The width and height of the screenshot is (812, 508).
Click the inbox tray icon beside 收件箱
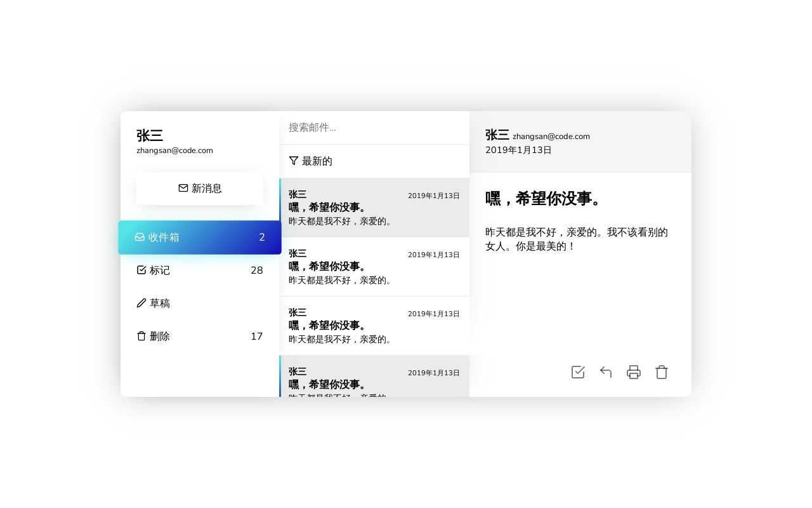(x=140, y=237)
